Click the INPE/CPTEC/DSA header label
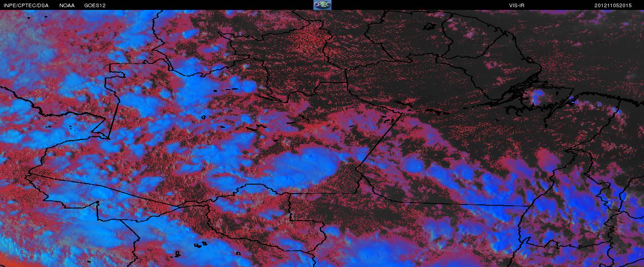 [26, 5]
